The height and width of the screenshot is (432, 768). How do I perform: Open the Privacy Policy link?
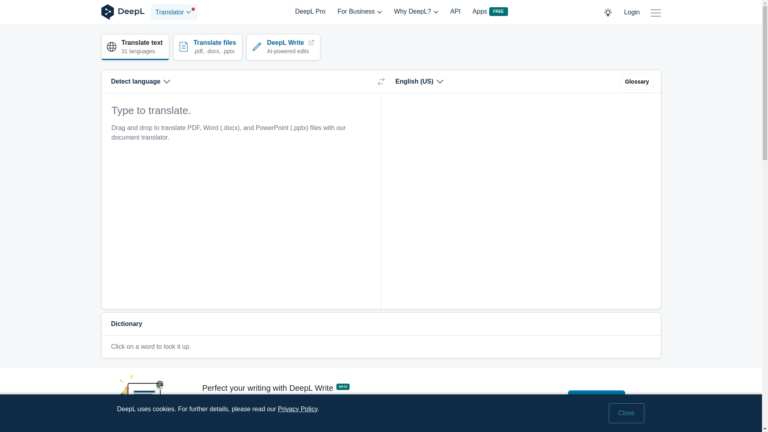(x=297, y=409)
